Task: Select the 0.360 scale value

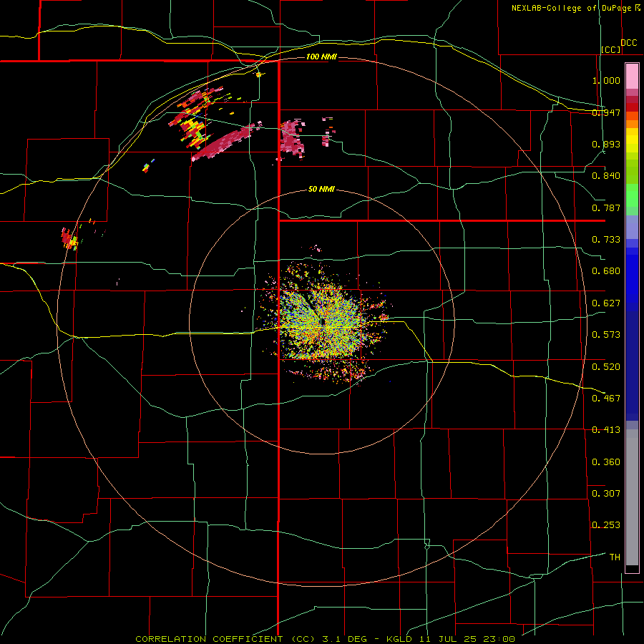Action: tap(606, 462)
